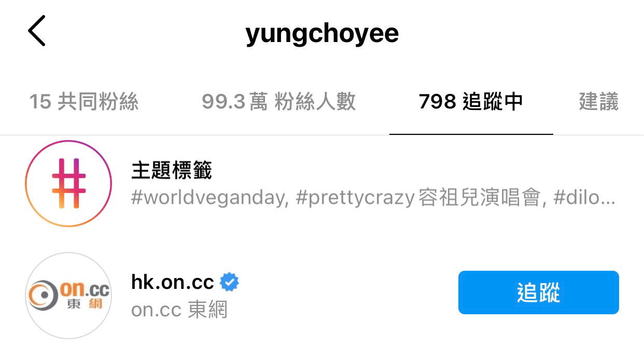
Task: Open the hashtag gradient circle icon
Action: click(68, 183)
